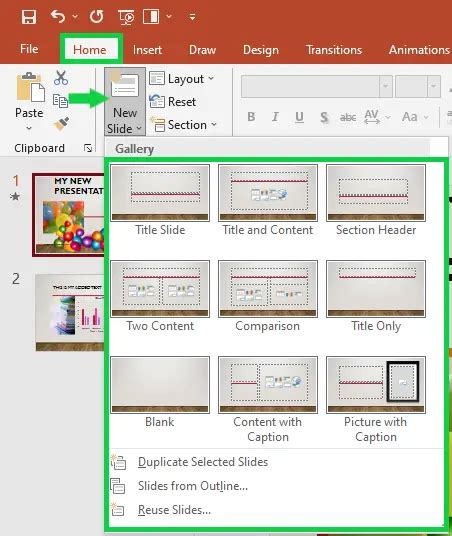Viewport: 452px width, 536px height.
Task: Start slideshow from beginning icon
Action: 126,17
